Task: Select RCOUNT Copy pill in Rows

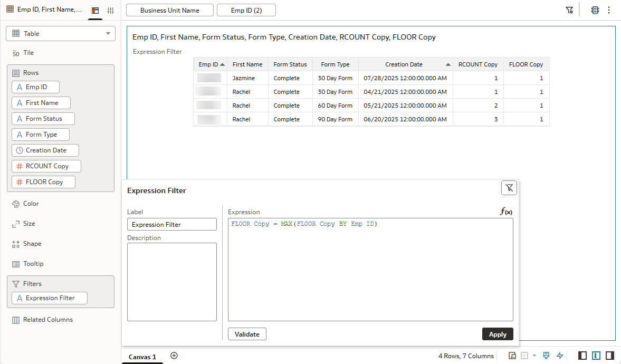Action: [46, 166]
